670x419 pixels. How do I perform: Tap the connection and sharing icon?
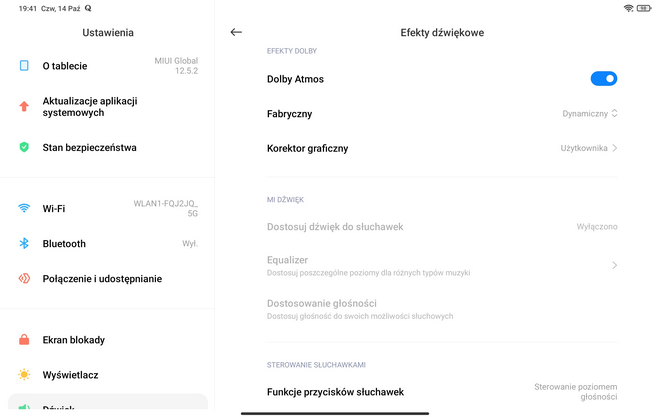[24, 278]
